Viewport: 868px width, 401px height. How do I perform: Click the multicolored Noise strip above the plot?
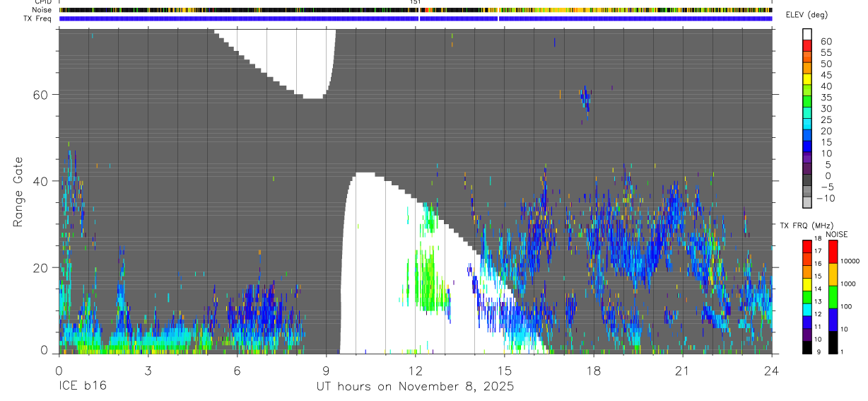pos(416,11)
